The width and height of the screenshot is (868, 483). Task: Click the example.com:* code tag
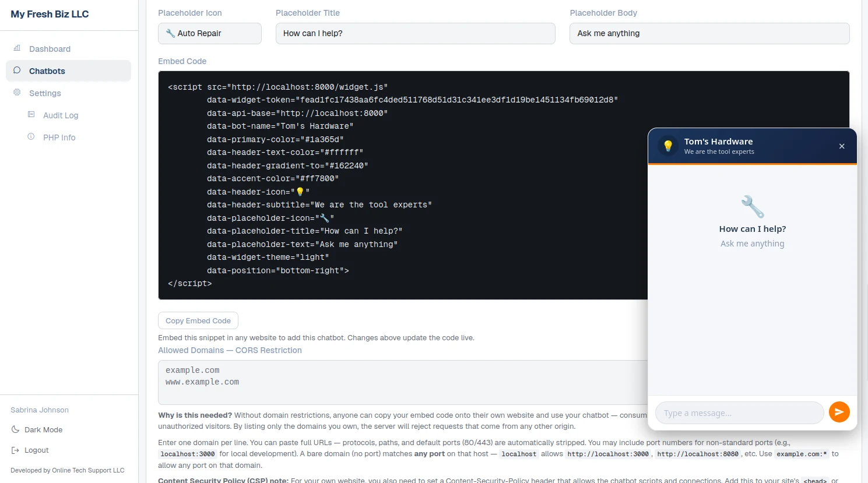click(802, 454)
